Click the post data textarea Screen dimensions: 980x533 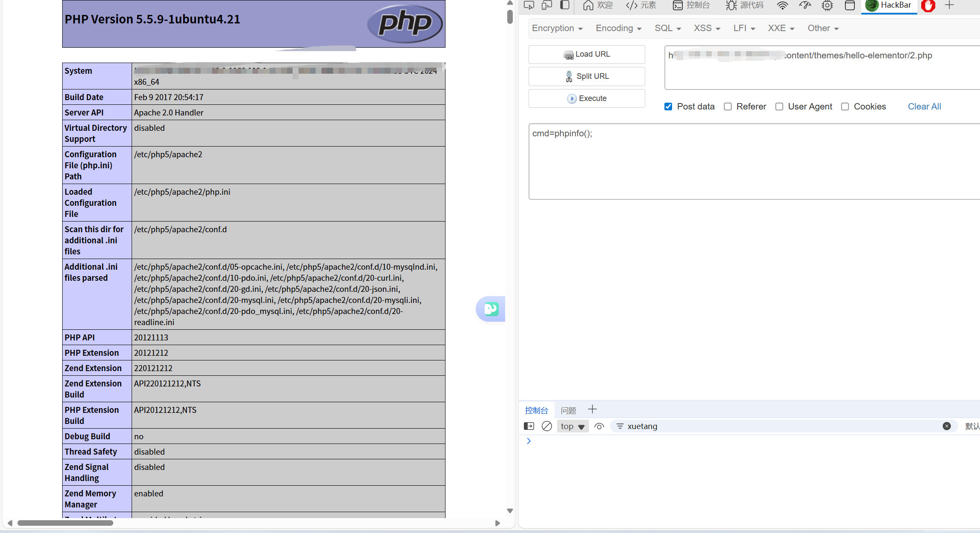pos(754,161)
